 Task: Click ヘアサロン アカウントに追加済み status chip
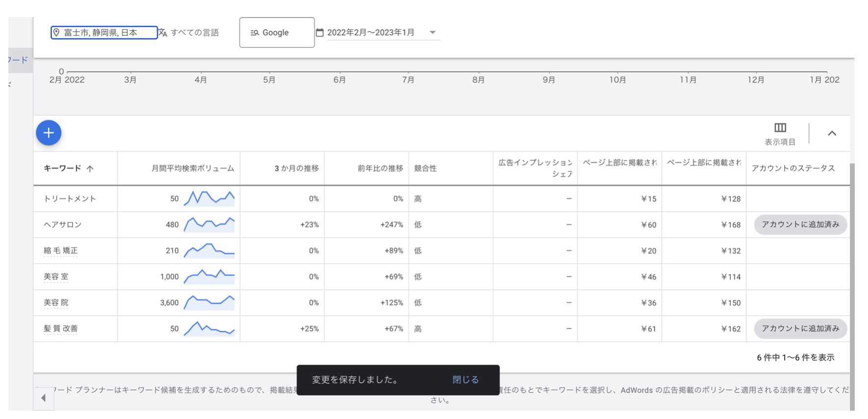pyautogui.click(x=800, y=224)
